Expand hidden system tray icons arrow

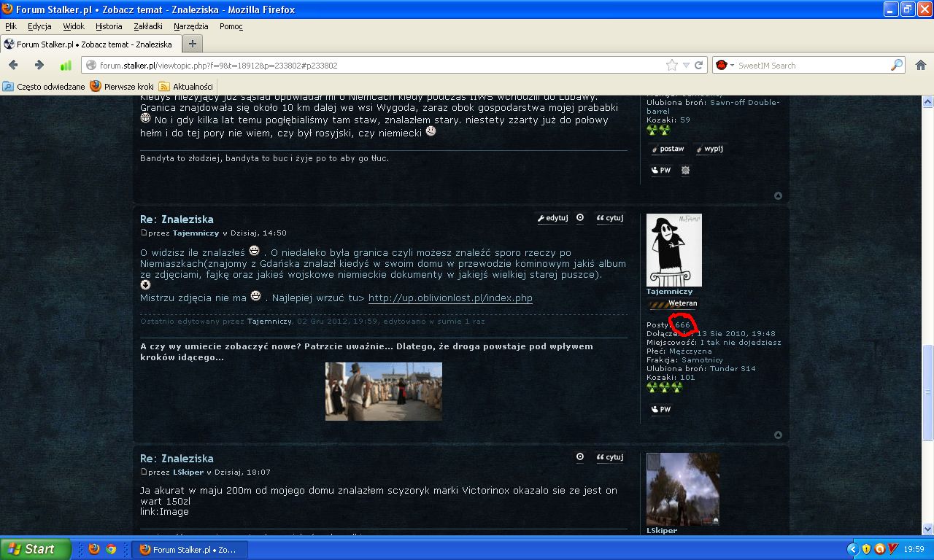point(852,549)
